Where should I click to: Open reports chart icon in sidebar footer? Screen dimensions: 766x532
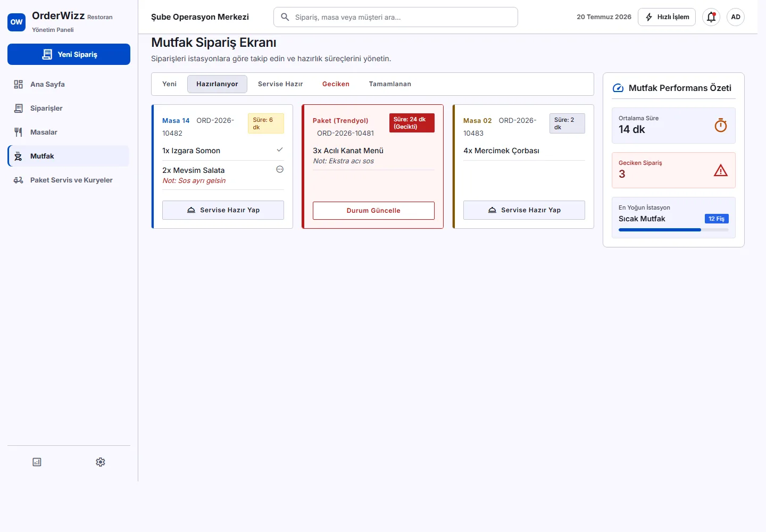[x=37, y=462]
